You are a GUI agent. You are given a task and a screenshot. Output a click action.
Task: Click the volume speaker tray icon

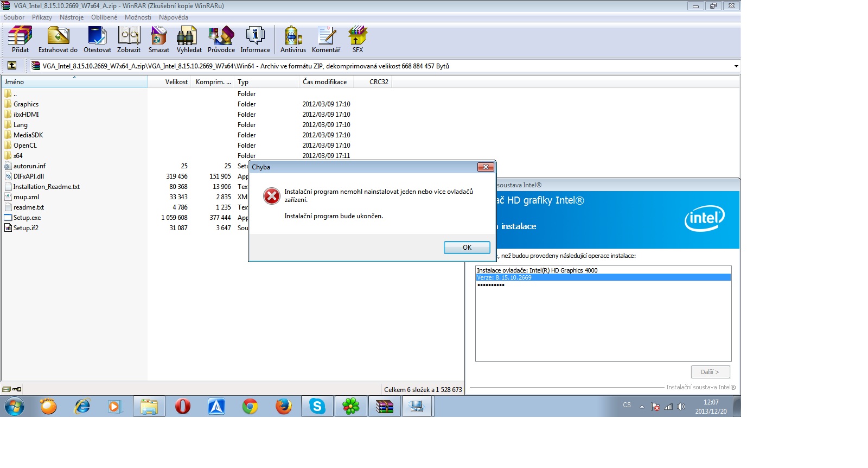pyautogui.click(x=681, y=407)
